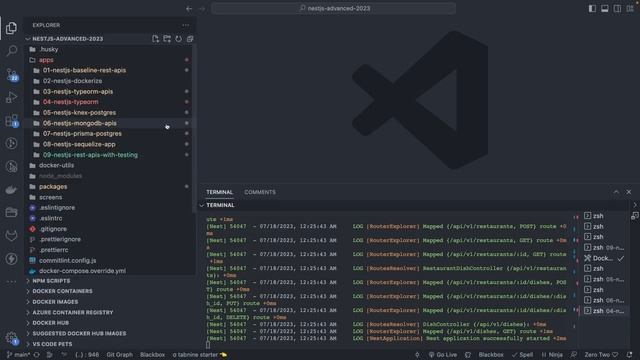Toggle the secondary sidebar layout icon
Image resolution: width=640 pixels, height=360 pixels.
[x=618, y=9]
